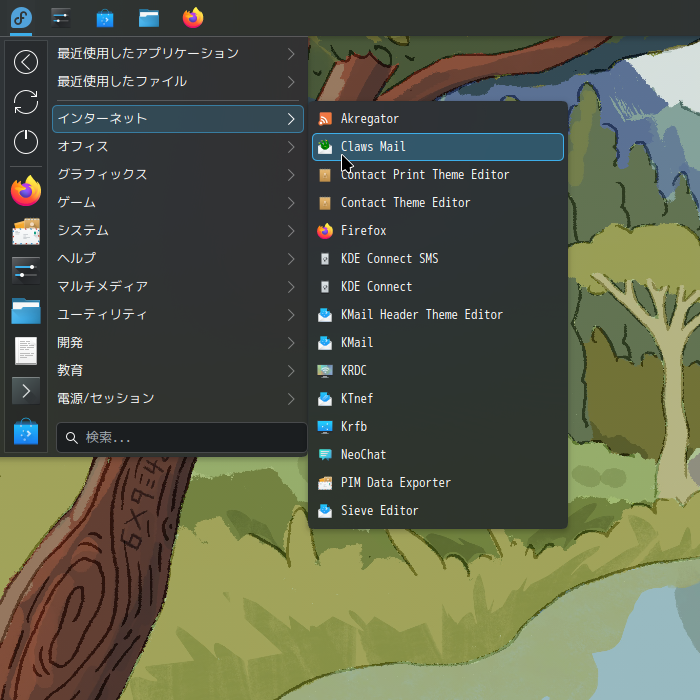This screenshot has height=700, width=700.
Task: Click the power shutdown icon
Action: pos(26,142)
